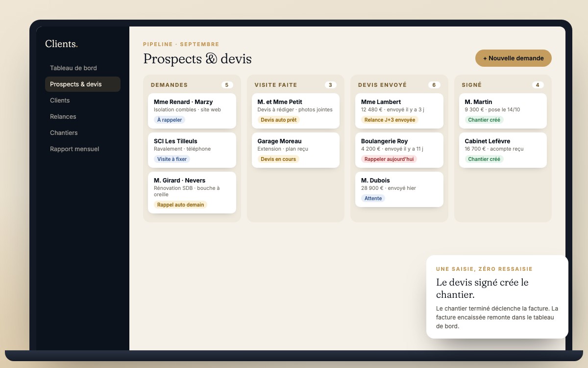Click Chantier créé tag on M. Martin
The height and width of the screenshot is (368, 588).
click(x=484, y=120)
